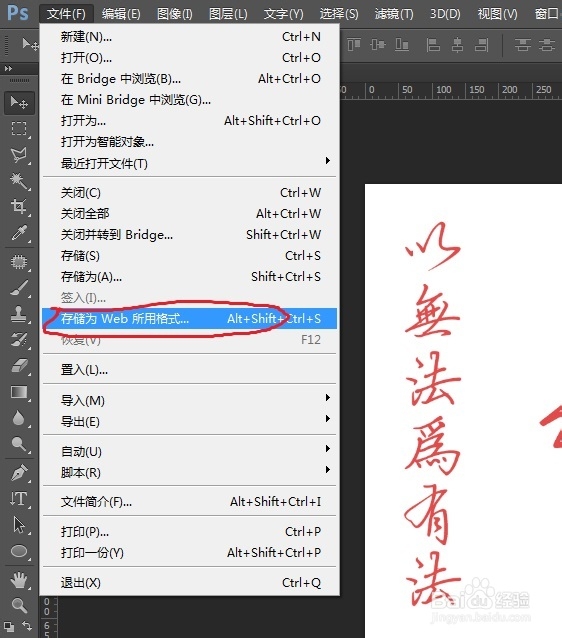Choose 文件简介(F)... menu entry
Image resolution: width=562 pixels, height=638 pixels.
(x=190, y=502)
